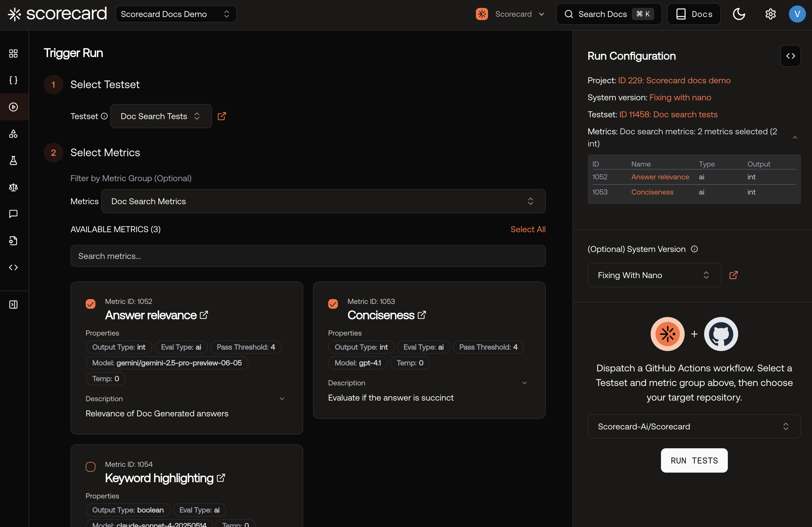Open the dashboard grid icon in sidebar

13,53
